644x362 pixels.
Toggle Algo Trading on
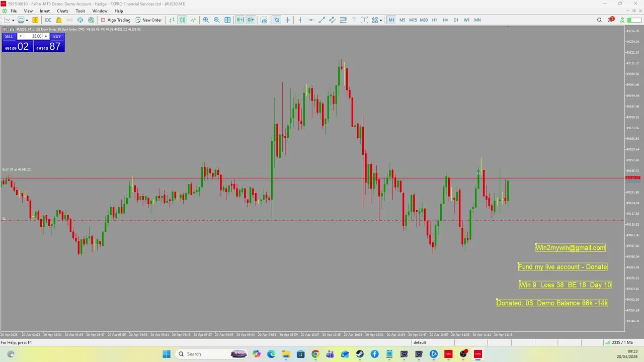(116, 20)
